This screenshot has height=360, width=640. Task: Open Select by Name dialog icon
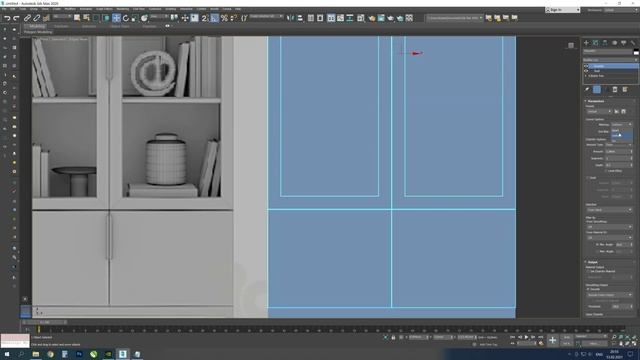point(86,18)
